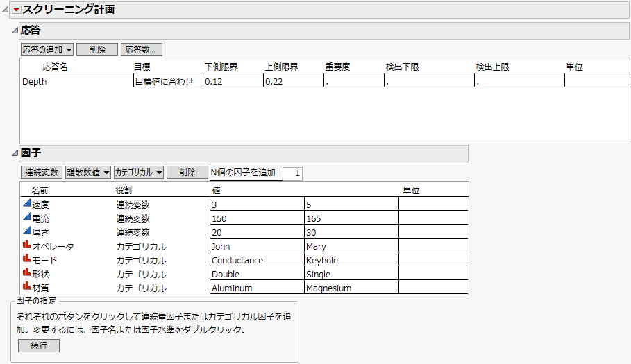
Task: Click the Aluminum level cell
Action: point(257,287)
